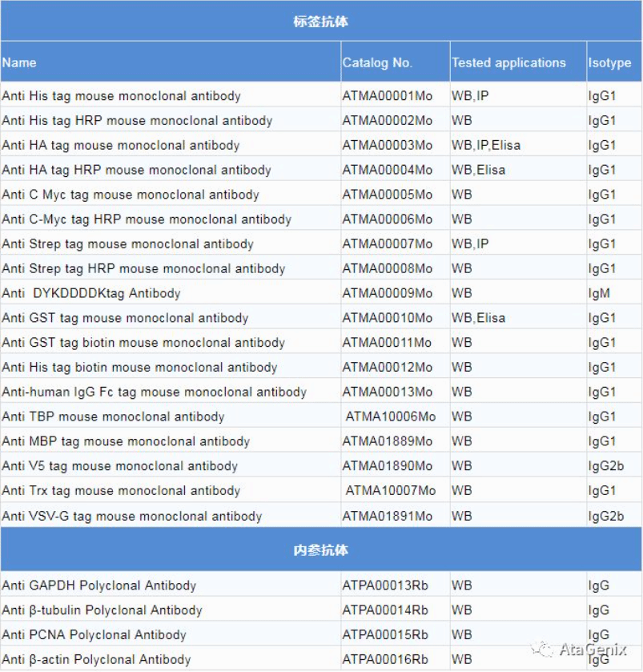This screenshot has height=672, width=643.
Task: Select catalog number ATMA10007Mo
Action: coord(391,490)
